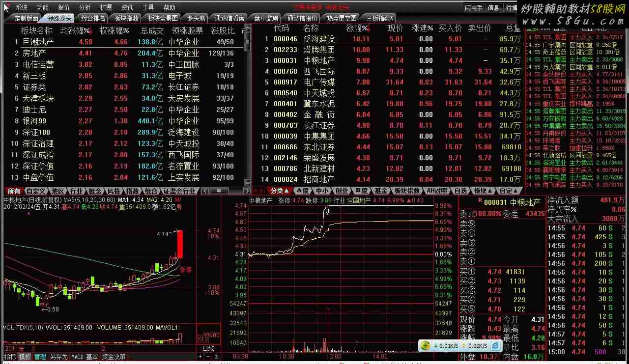This screenshot has width=629, height=364.
Task: Open the 资金决策 tab below the chart
Action: [114, 357]
